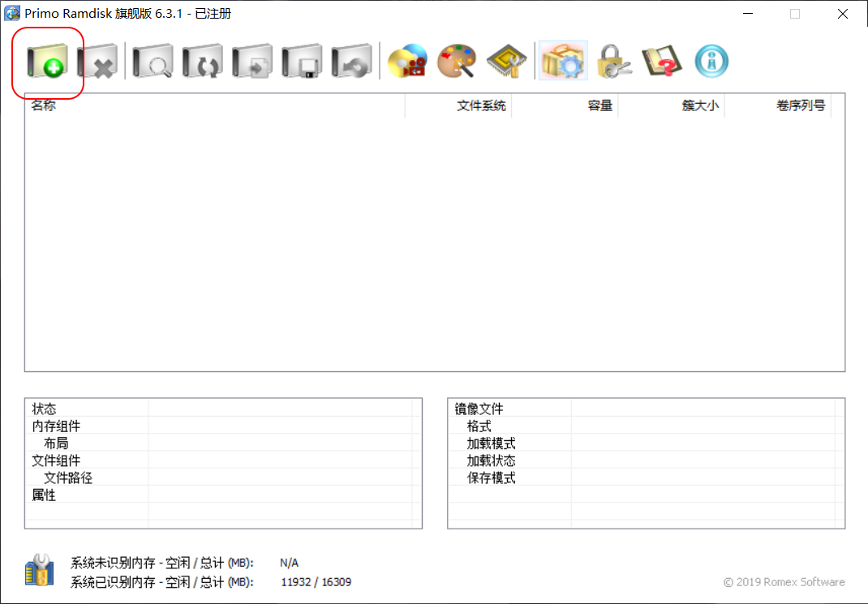Viewport: 868px width, 604px height.
Task: Click the 状态 row label
Action: (45, 409)
